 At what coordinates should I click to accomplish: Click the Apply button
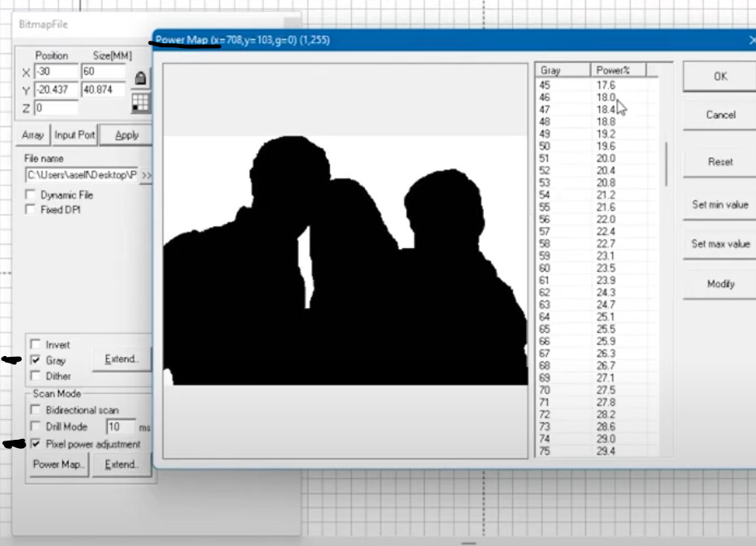126,135
